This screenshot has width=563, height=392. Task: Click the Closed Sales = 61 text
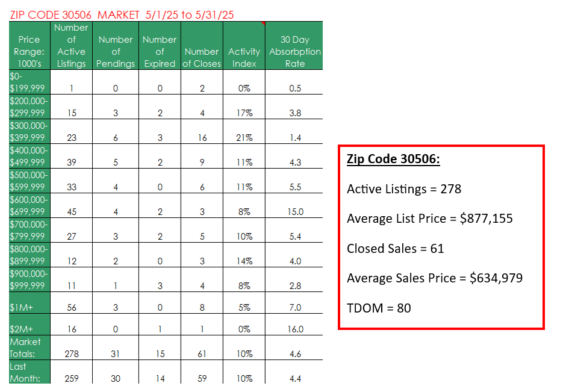point(396,249)
